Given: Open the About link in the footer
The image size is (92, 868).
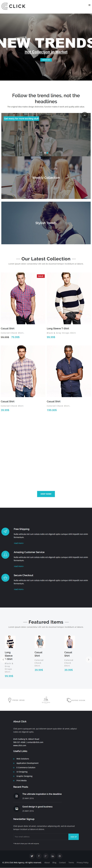Looking at the screenshot, I should click(x=47, y=863).
